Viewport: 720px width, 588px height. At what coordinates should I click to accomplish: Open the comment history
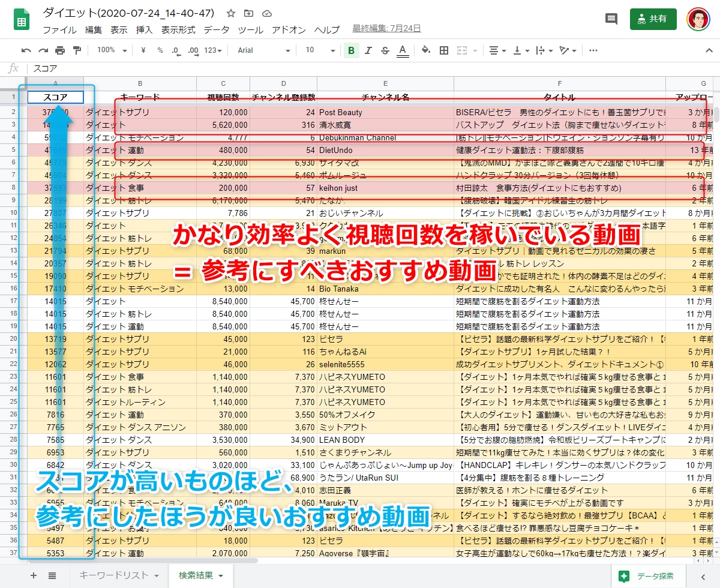[x=611, y=19]
